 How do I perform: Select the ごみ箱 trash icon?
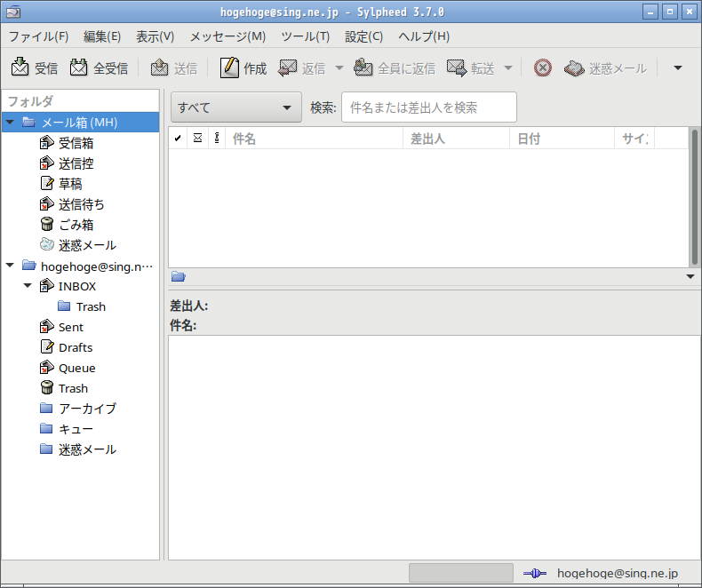pos(46,224)
